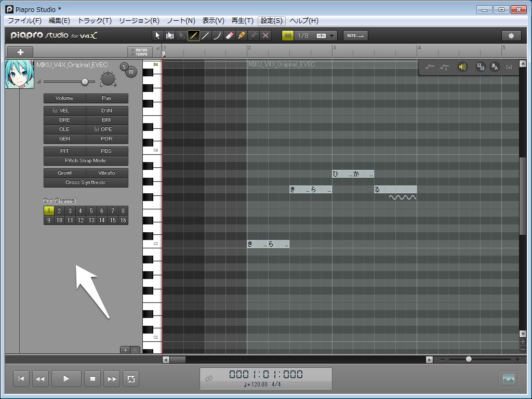Viewport: 532px width, 399px height.
Task: Click the pitch curve display icon
Action: (x=430, y=67)
